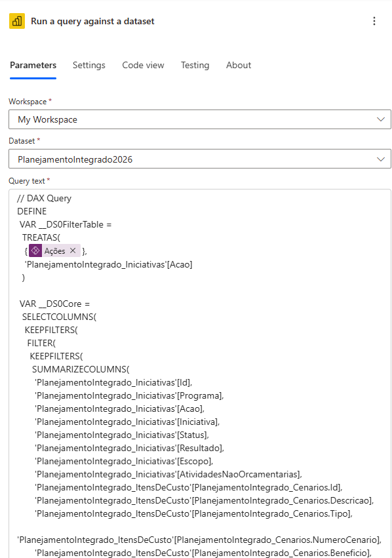The height and width of the screenshot is (558, 392).
Task: Expand the Dataset dropdown chevron
Action: [x=380, y=159]
